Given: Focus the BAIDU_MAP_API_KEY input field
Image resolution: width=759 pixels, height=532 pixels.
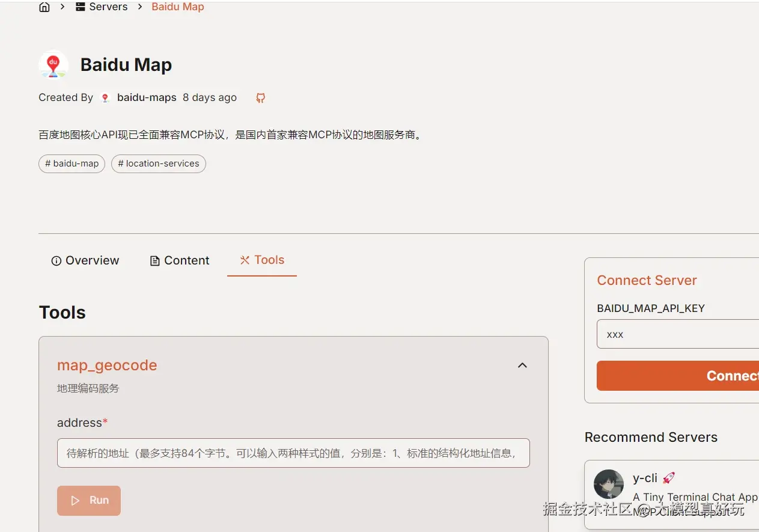Looking at the screenshot, I should coord(678,334).
